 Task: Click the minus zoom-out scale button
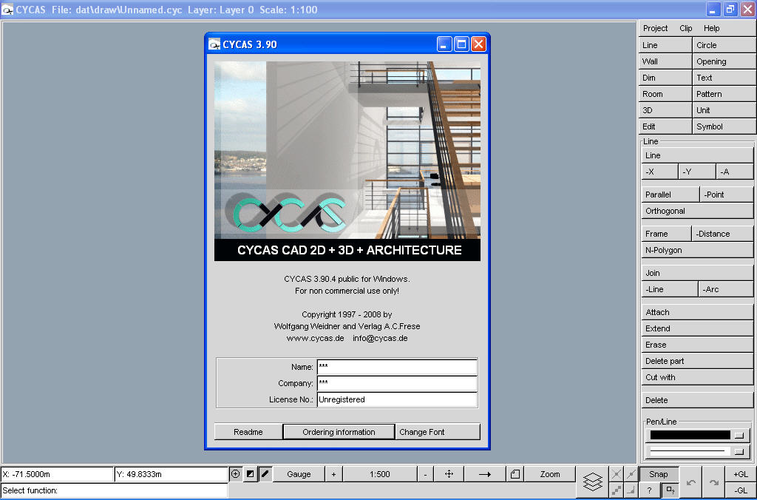425,474
